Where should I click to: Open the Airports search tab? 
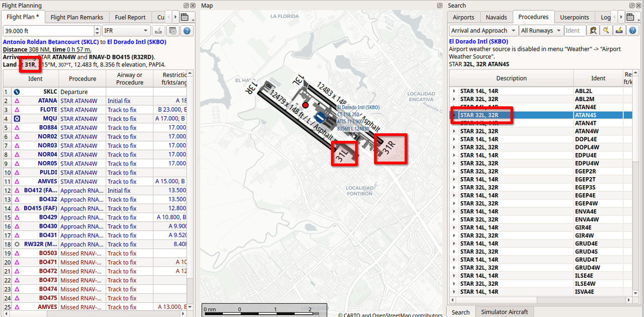pyautogui.click(x=463, y=17)
